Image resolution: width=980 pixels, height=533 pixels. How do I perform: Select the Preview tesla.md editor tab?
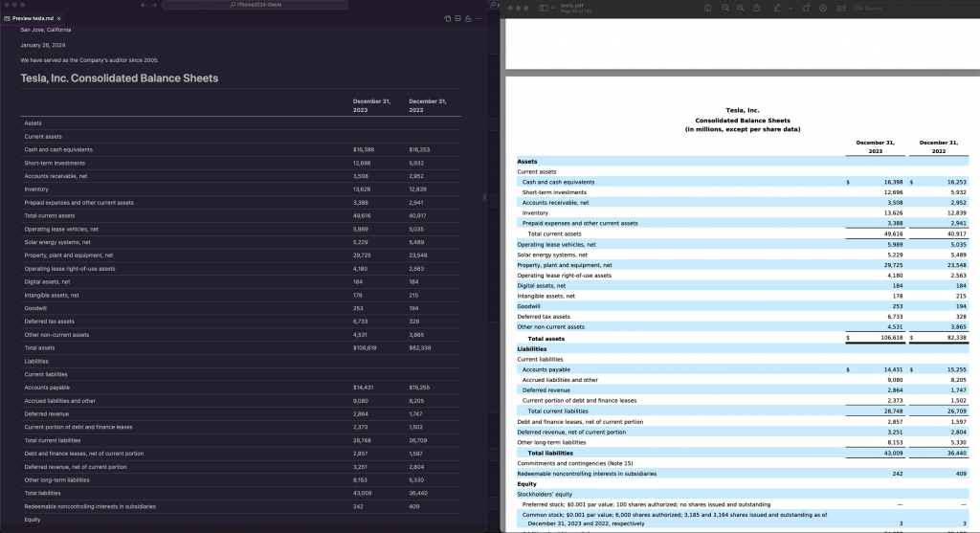(33, 19)
